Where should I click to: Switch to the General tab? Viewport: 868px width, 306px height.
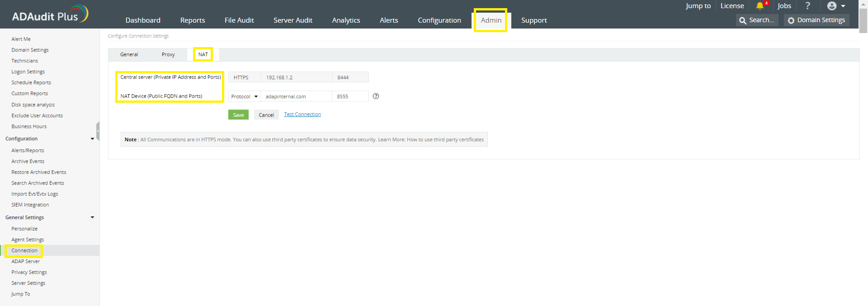[x=129, y=55]
